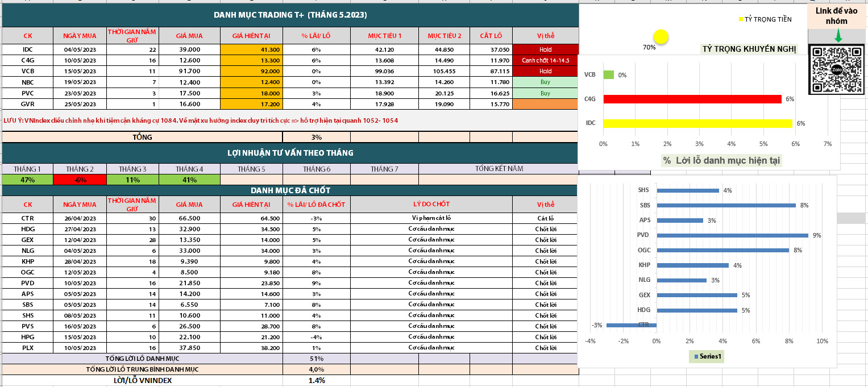Click the green VCB bar in recommendation chart
The image size is (868, 387).
(608, 74)
